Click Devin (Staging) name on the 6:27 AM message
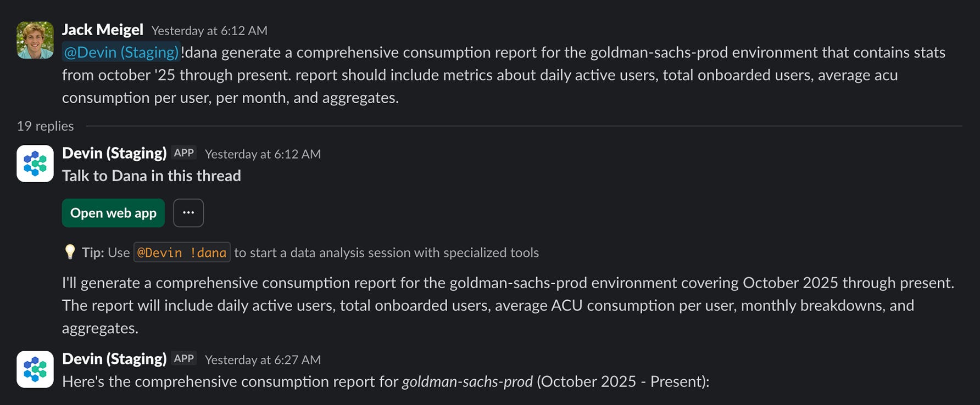Screen dimensions: 980x405 (114, 359)
